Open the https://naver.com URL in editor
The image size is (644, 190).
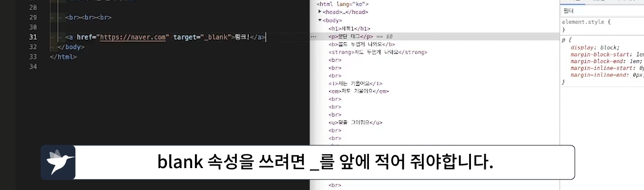[133, 37]
